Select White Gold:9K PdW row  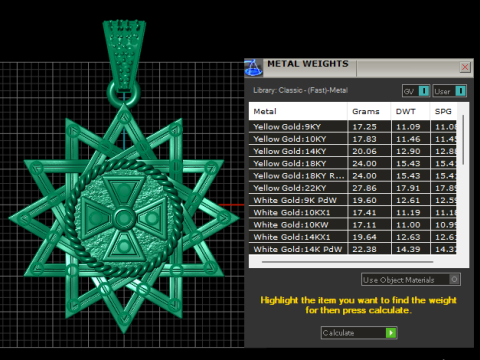point(353,200)
